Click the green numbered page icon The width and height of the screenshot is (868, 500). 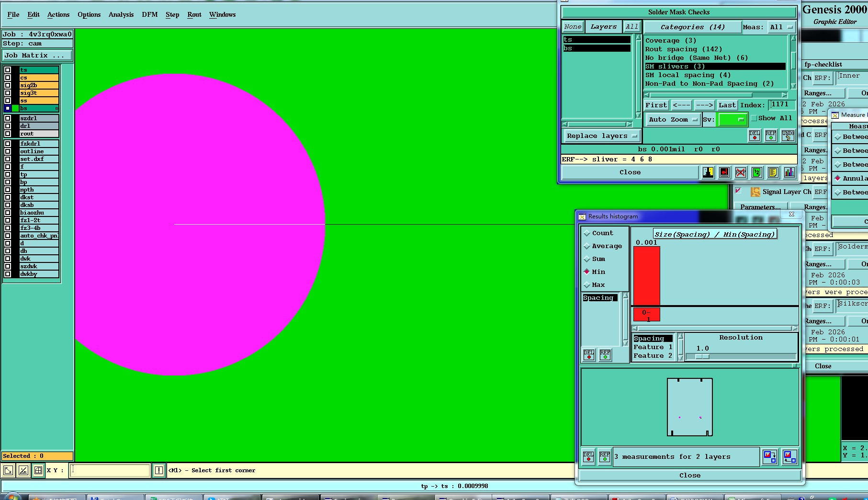point(757,172)
